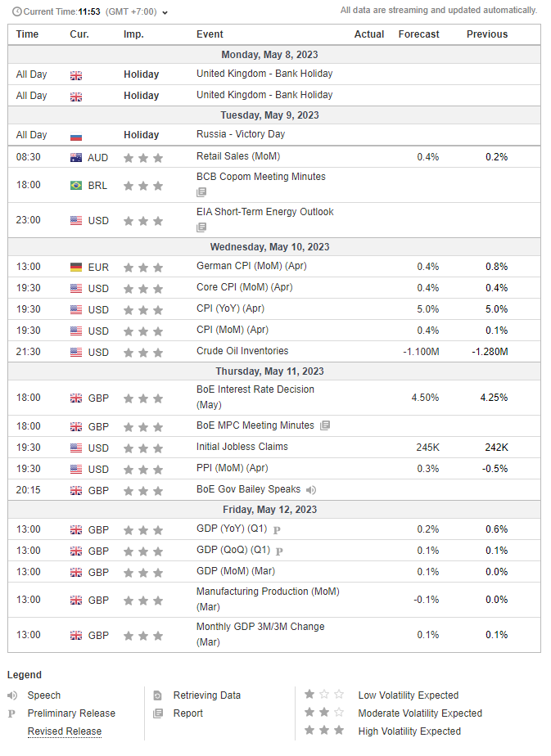Open Crude Oil Inventories event link
551x756 pixels.
pos(242,351)
